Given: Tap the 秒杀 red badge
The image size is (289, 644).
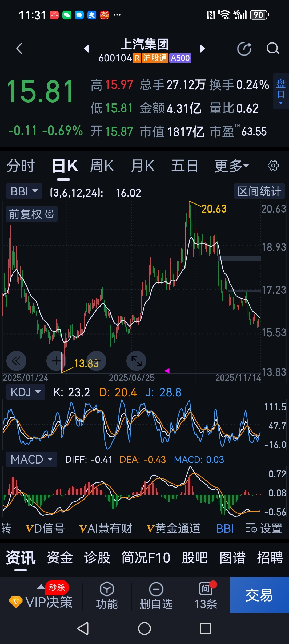Looking at the screenshot, I should coord(57,587).
